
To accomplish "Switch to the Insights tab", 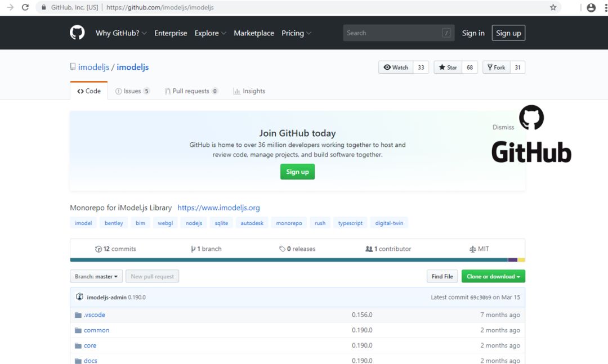I will (x=249, y=91).
